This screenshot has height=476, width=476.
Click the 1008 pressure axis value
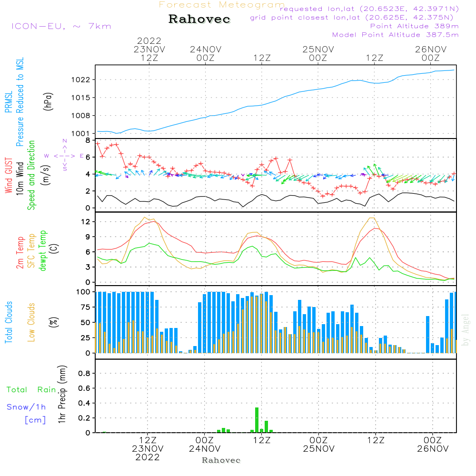pyautogui.click(x=80, y=116)
